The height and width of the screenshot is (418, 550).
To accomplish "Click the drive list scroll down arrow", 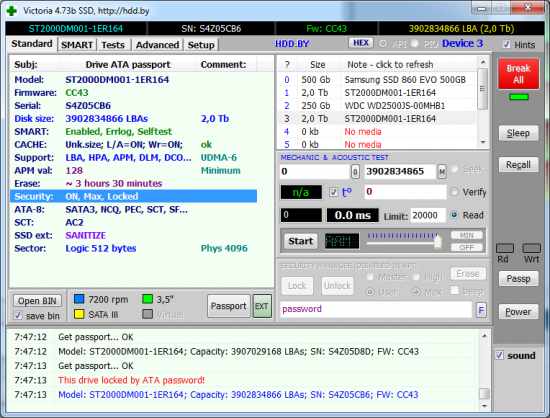I will (x=483, y=142).
